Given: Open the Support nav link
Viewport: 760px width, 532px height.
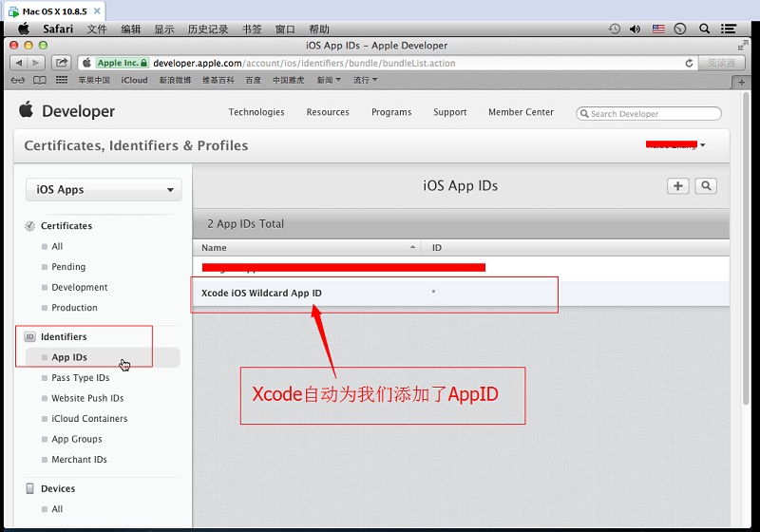Looking at the screenshot, I should click(449, 112).
